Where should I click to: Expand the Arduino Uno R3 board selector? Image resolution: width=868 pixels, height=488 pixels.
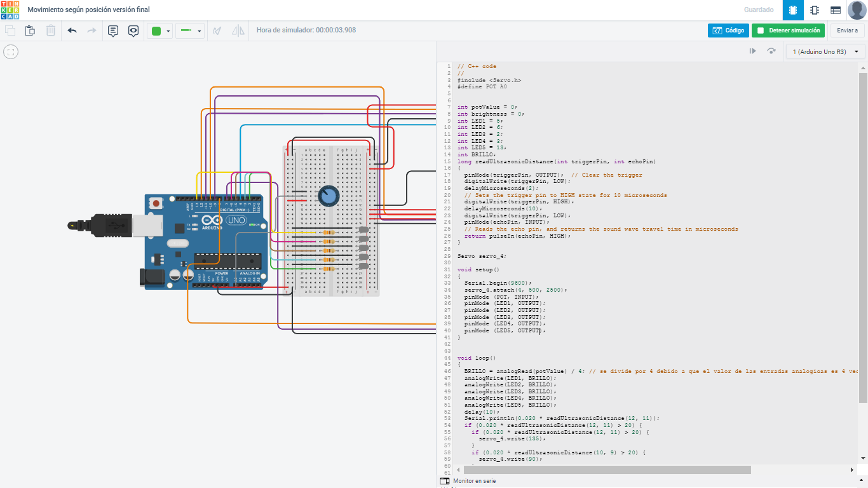825,51
